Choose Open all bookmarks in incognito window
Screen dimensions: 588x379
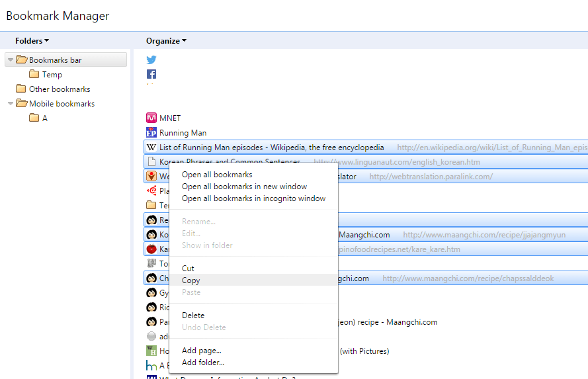(253, 198)
